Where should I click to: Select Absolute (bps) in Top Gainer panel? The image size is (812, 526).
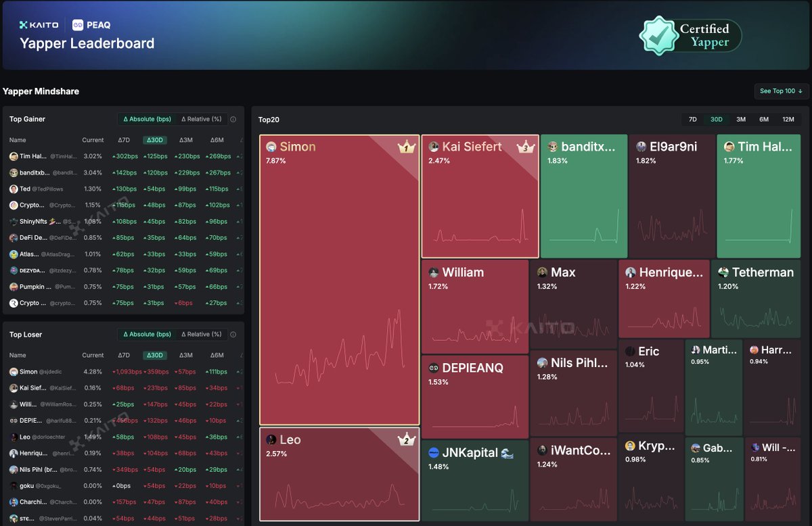click(x=147, y=119)
